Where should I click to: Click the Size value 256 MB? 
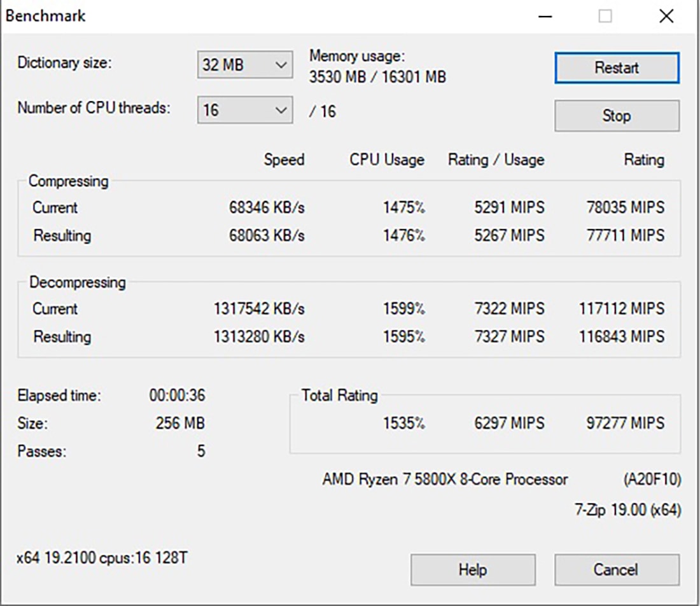pos(180,424)
